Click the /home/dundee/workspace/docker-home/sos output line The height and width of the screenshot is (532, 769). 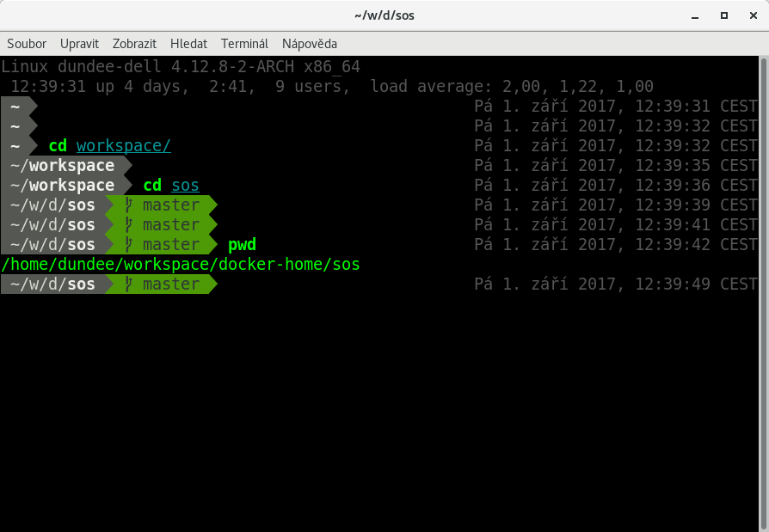[181, 265]
